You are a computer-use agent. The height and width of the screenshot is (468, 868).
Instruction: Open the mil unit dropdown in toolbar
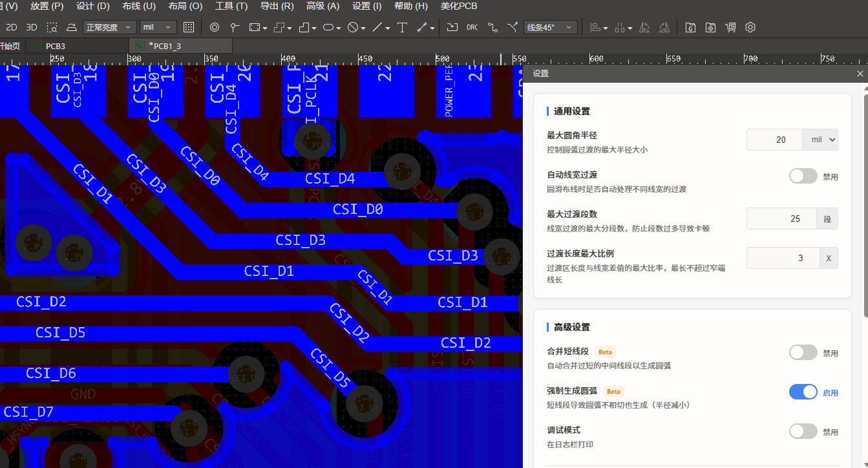pos(158,27)
